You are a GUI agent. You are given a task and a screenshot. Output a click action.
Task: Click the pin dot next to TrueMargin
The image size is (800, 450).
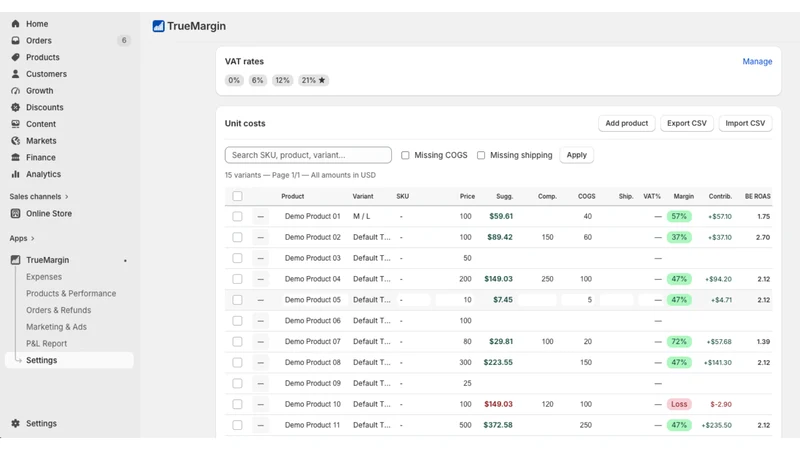(x=125, y=261)
